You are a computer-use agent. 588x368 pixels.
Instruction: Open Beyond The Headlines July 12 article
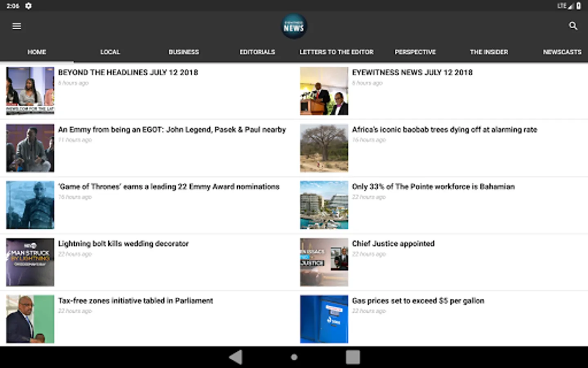click(128, 72)
